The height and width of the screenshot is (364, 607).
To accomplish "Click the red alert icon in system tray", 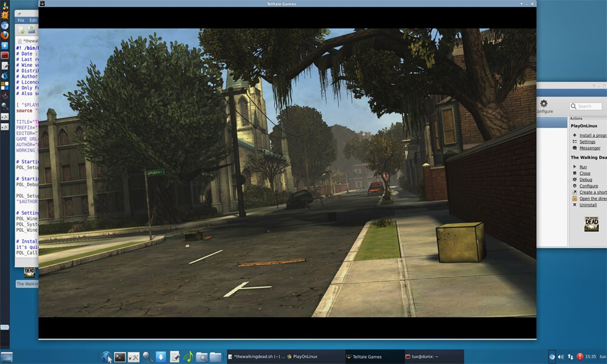I will 580,357.
